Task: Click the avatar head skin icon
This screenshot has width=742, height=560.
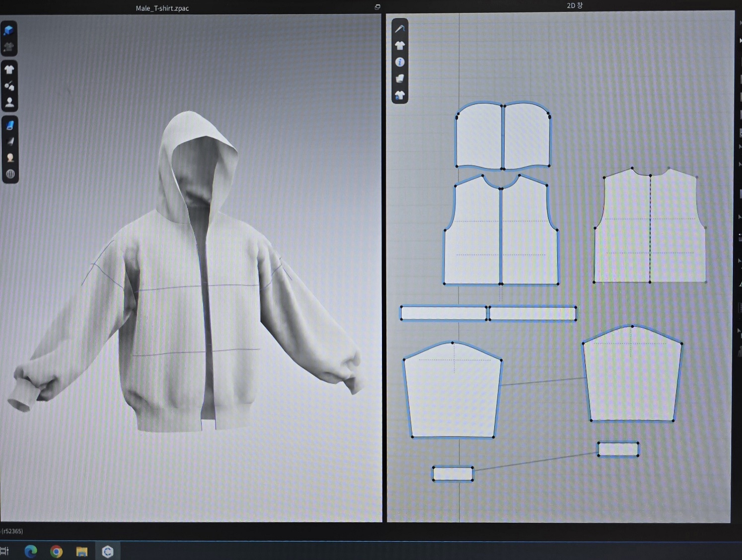Action: coord(9,157)
